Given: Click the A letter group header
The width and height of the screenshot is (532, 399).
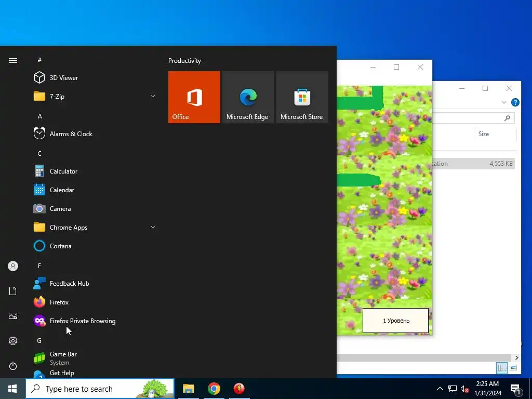Looking at the screenshot, I should [39, 116].
